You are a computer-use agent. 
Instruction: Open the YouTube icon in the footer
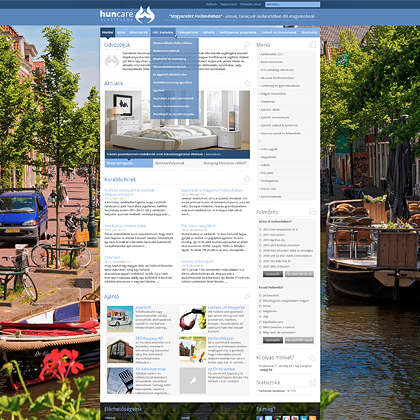point(295,418)
